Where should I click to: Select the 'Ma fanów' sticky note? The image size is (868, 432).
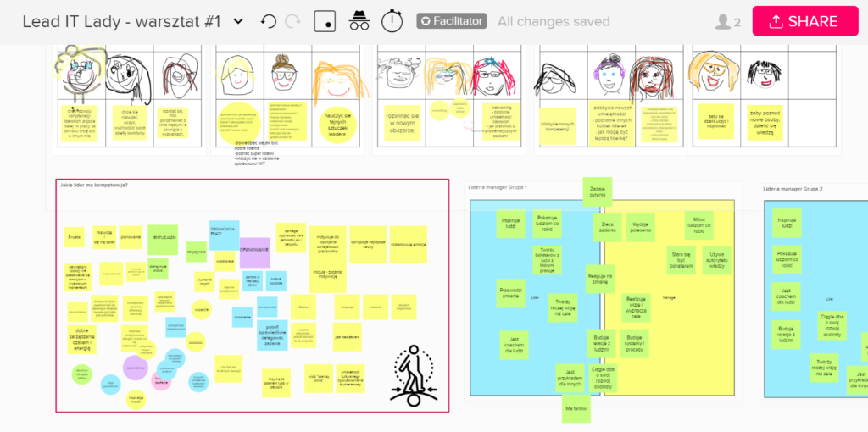coord(575,408)
